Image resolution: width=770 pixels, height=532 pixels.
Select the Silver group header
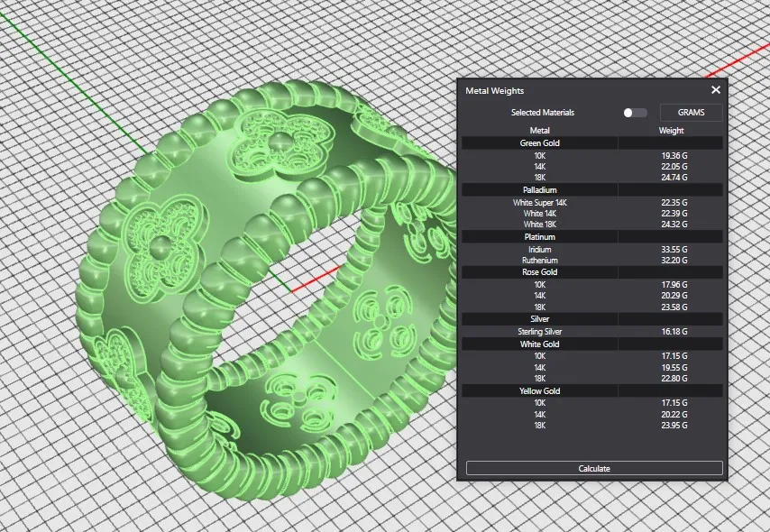591,319
